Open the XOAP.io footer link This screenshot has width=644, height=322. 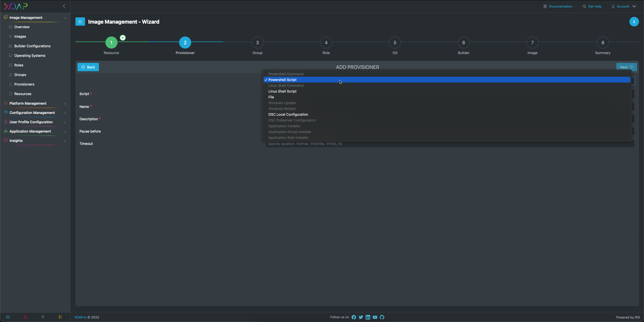pyautogui.click(x=80, y=317)
